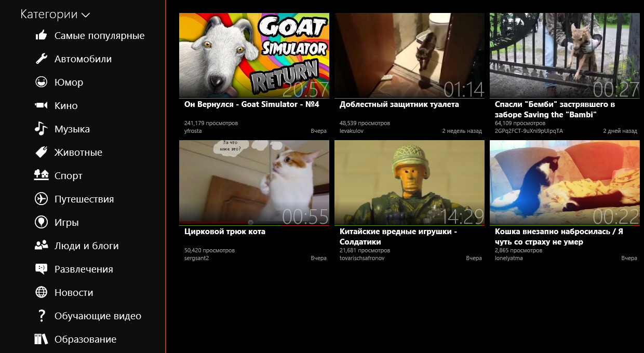Viewport: 644px width, 353px height.
Task: Click the Игры category icon
Action: point(41,222)
